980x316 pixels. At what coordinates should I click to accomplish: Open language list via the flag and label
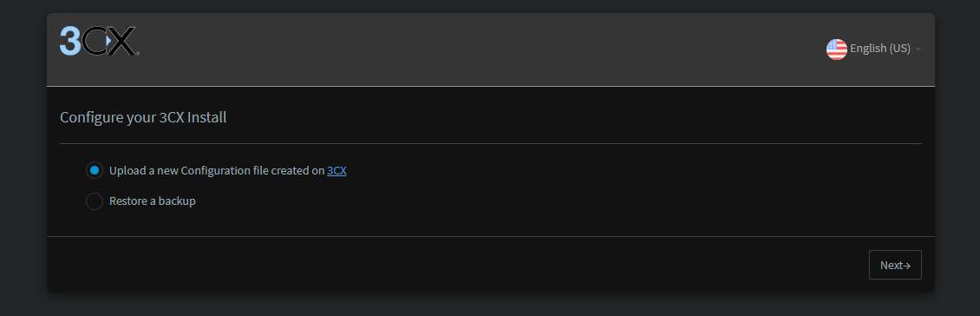pyautogui.click(x=868, y=49)
